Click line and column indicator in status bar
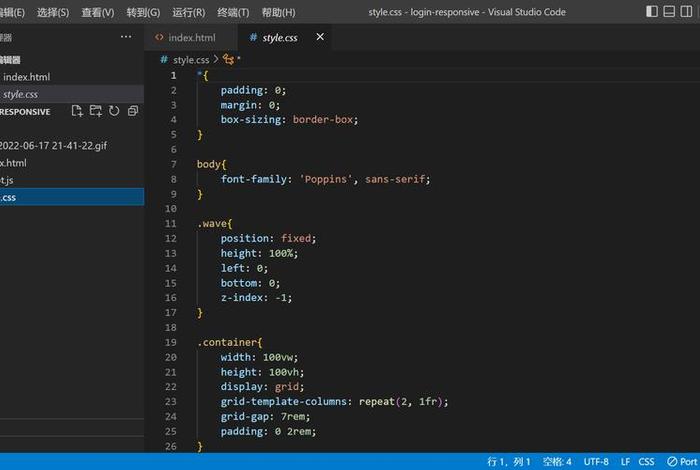Image resolution: width=700 pixels, height=470 pixels. tap(508, 462)
